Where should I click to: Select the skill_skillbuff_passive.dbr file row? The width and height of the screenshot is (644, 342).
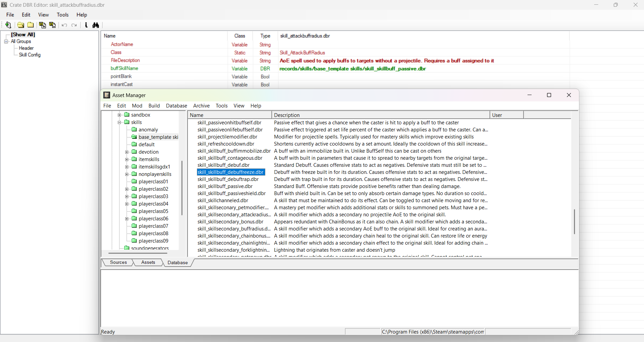225,186
